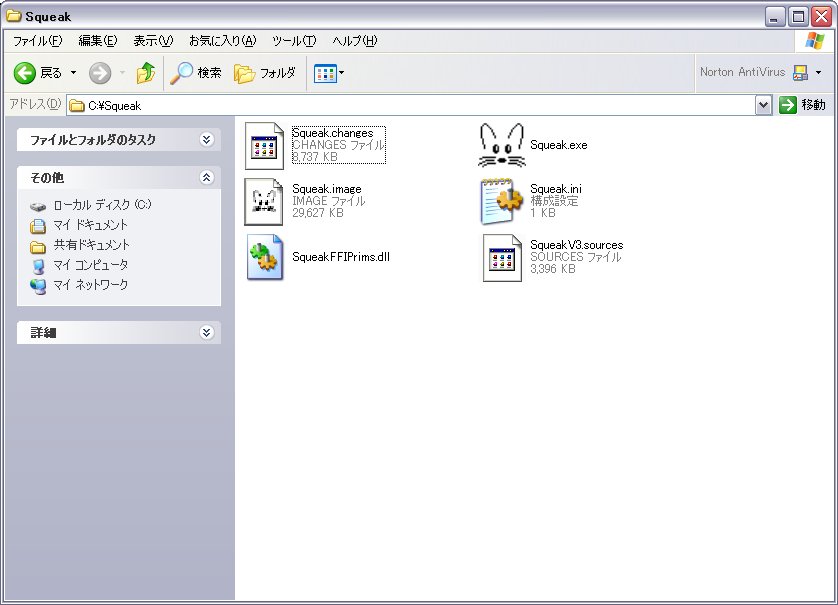Expand the 詳細 details panel

pos(206,332)
